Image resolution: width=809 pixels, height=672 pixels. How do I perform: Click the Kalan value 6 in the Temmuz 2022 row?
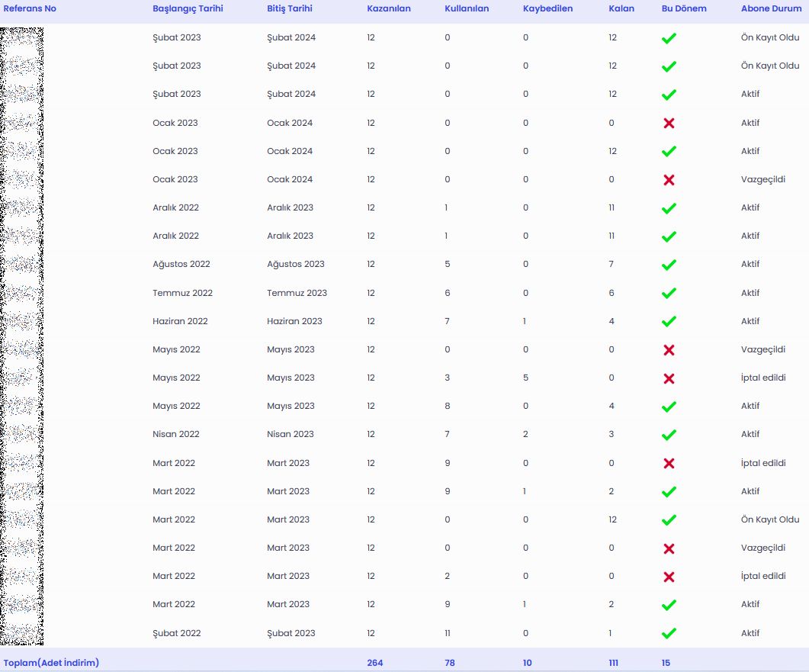(x=611, y=293)
